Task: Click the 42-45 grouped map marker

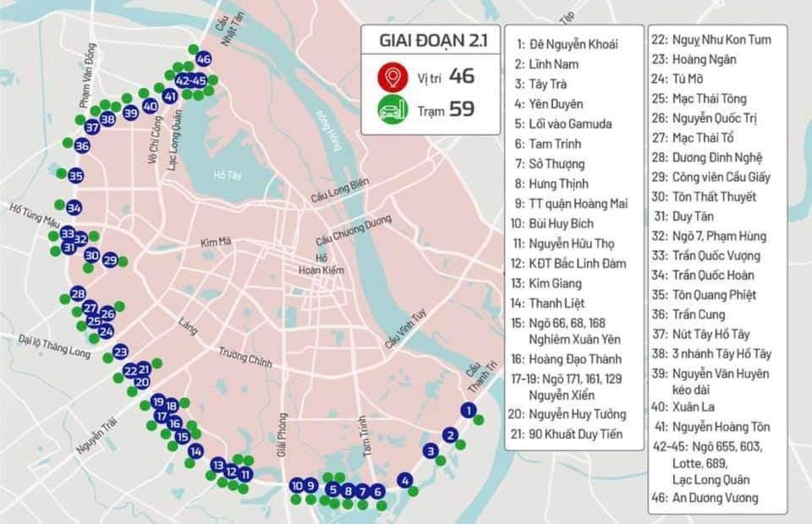Action: click(x=190, y=80)
